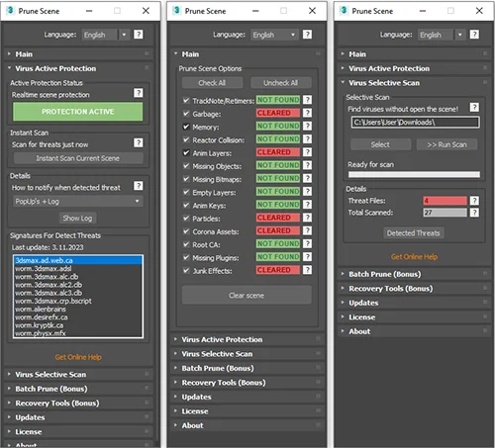The image size is (495, 448).
Task: Select 3dsmax.ad.web.ca in signatures list
Action: pyautogui.click(x=78, y=260)
